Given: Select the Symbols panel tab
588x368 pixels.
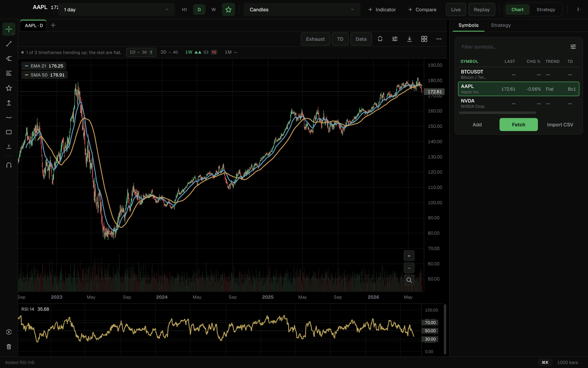Looking at the screenshot, I should coord(468,25).
